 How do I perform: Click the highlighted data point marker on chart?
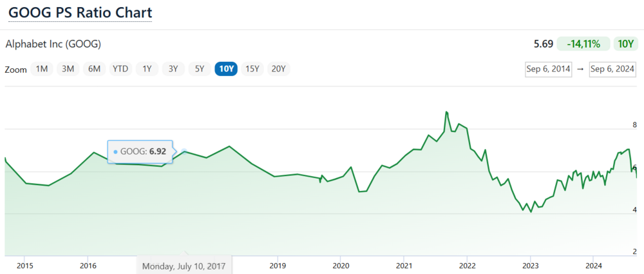[184, 152]
